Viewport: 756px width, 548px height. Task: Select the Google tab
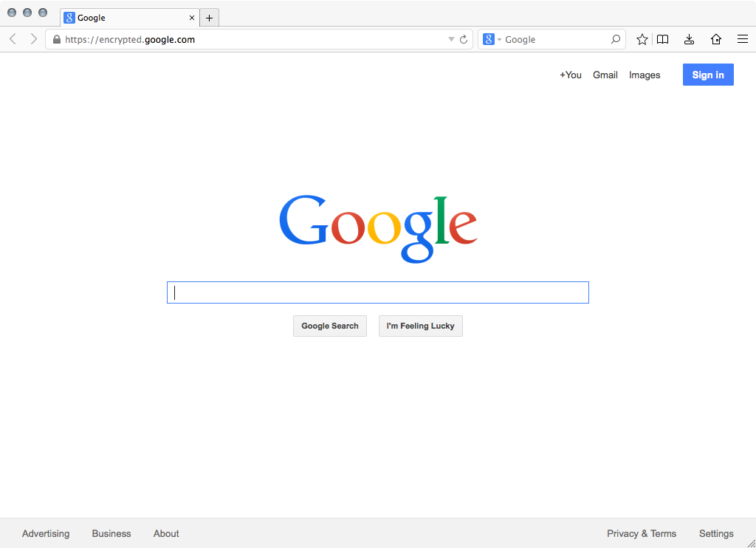[x=130, y=18]
